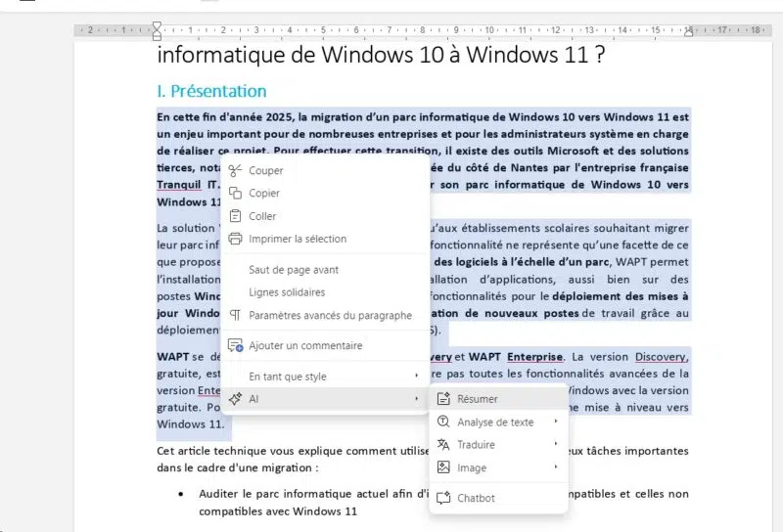The width and height of the screenshot is (783, 532).
Task: Select Coller in the context menu
Action: click(x=325, y=216)
